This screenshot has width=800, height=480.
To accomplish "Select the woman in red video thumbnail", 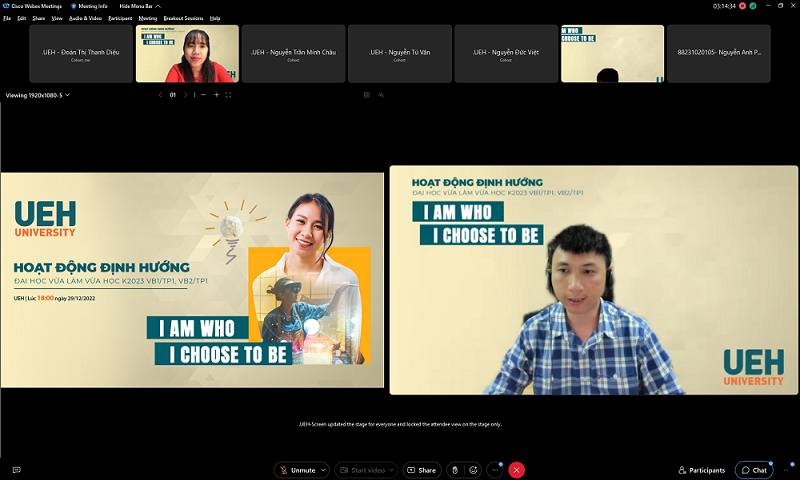I will 187,54.
